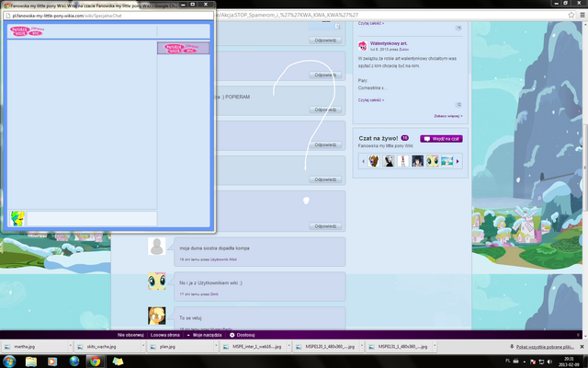Image resolution: width=588 pixels, height=368 pixels.
Task: Open the Action Center flag icon in tray
Action: pos(533,362)
